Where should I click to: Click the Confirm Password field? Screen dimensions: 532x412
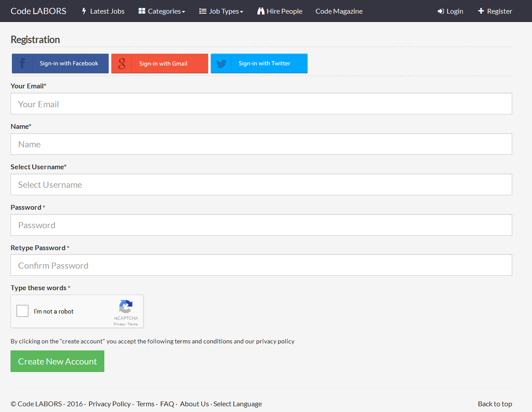tap(261, 265)
